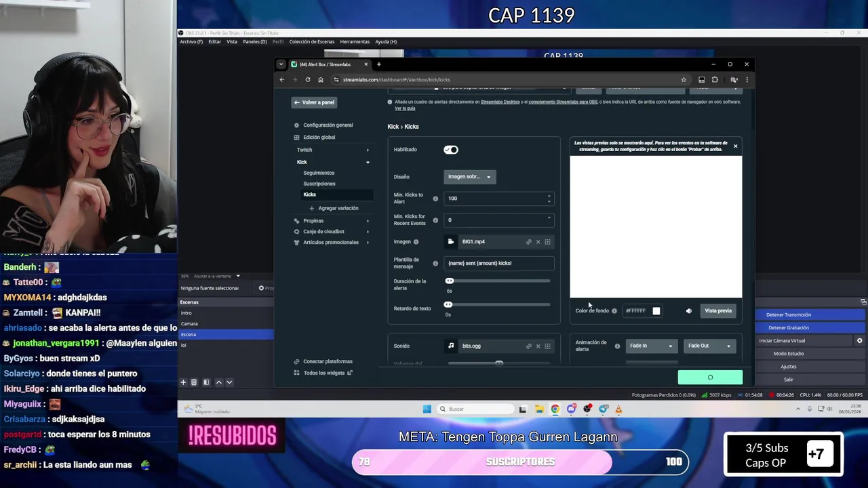Open the Chrome home page icon
Image resolution: width=868 pixels, height=488 pixels.
[321, 79]
